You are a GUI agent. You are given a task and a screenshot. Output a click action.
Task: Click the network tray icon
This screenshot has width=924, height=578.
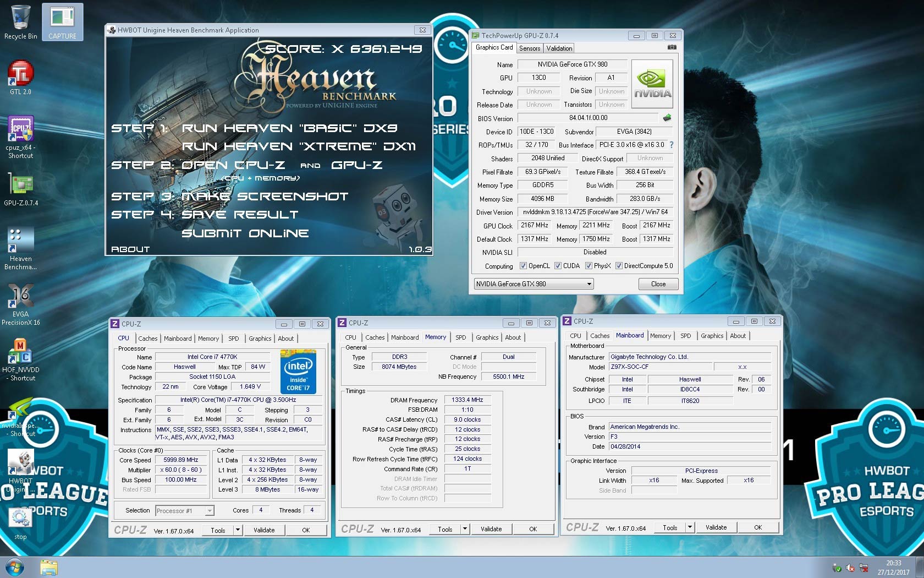point(864,568)
